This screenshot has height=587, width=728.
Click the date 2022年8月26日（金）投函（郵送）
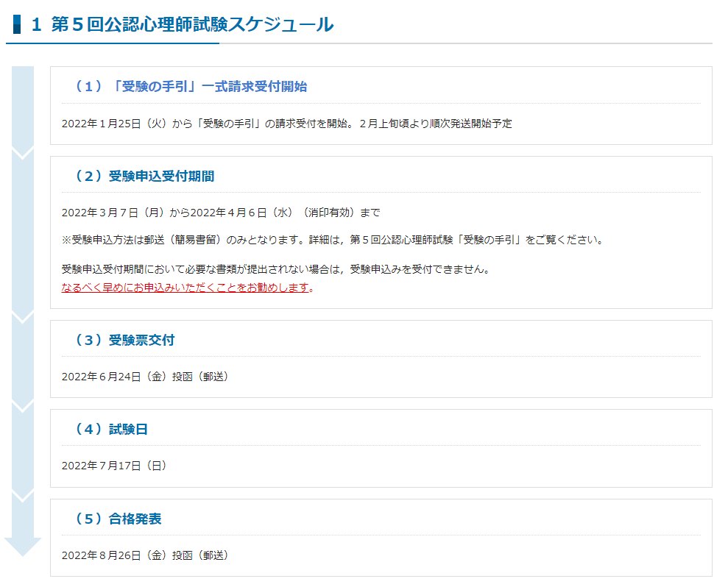click(145, 555)
